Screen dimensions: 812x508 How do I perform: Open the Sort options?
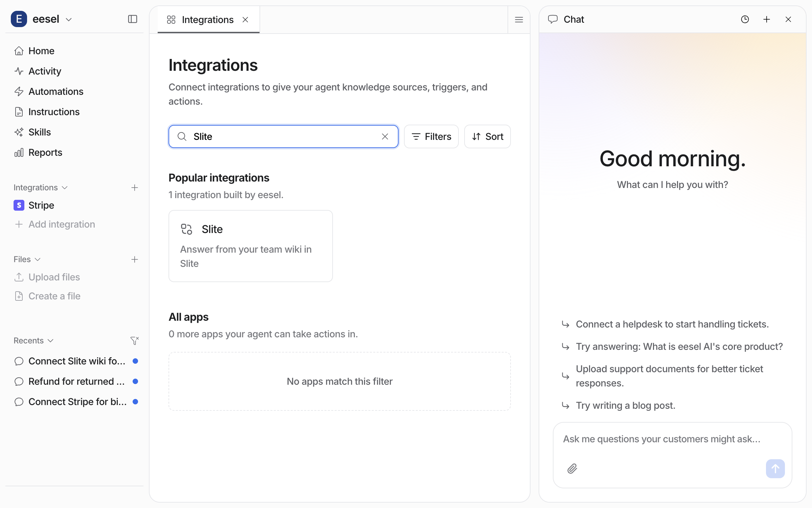pyautogui.click(x=488, y=136)
